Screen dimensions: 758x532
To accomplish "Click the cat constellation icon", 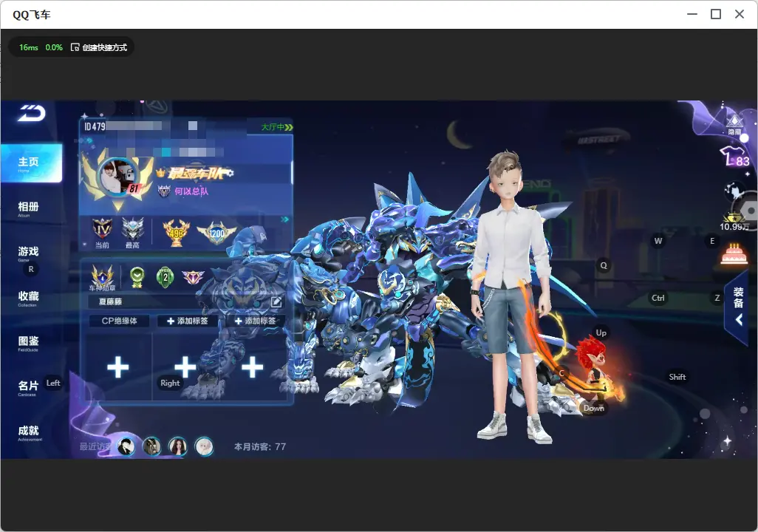I will coord(734,191).
